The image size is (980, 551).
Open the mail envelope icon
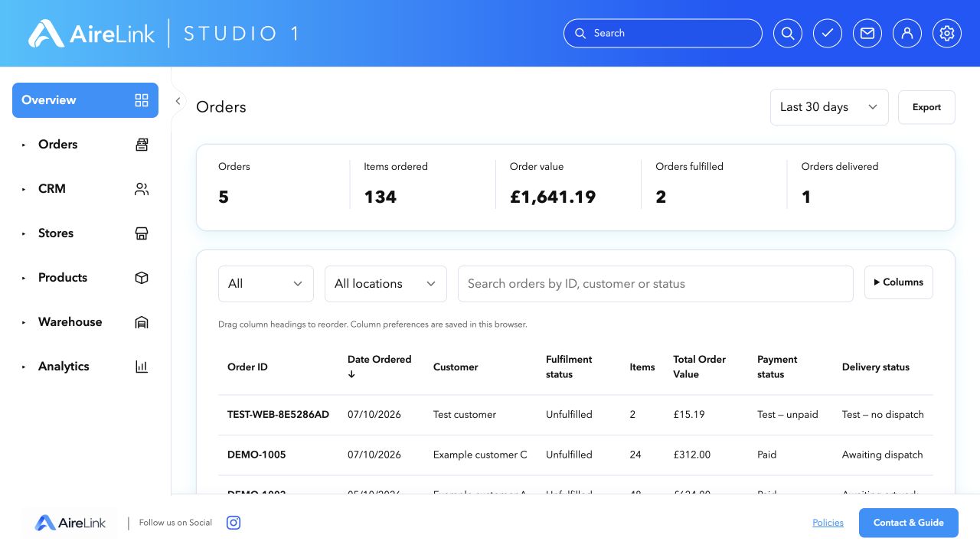(x=867, y=34)
